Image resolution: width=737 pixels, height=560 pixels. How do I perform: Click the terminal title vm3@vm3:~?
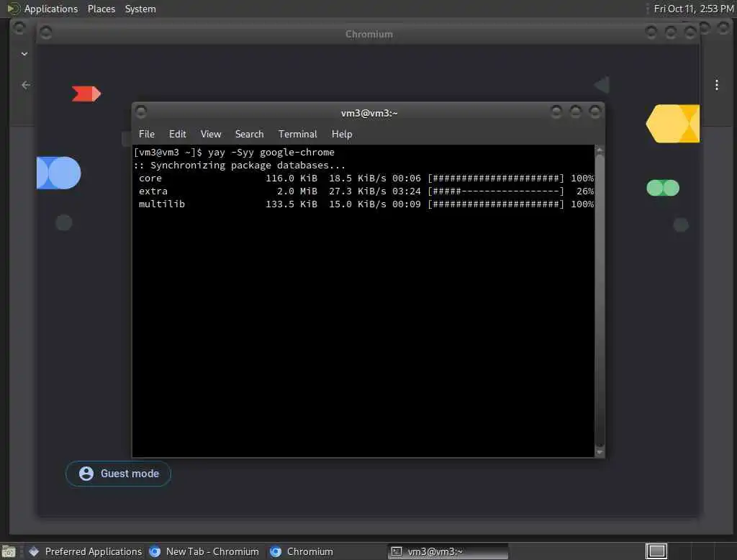click(369, 113)
